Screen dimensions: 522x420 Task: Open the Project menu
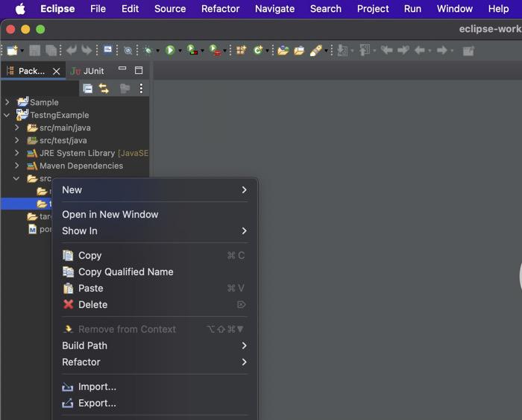coord(373,9)
